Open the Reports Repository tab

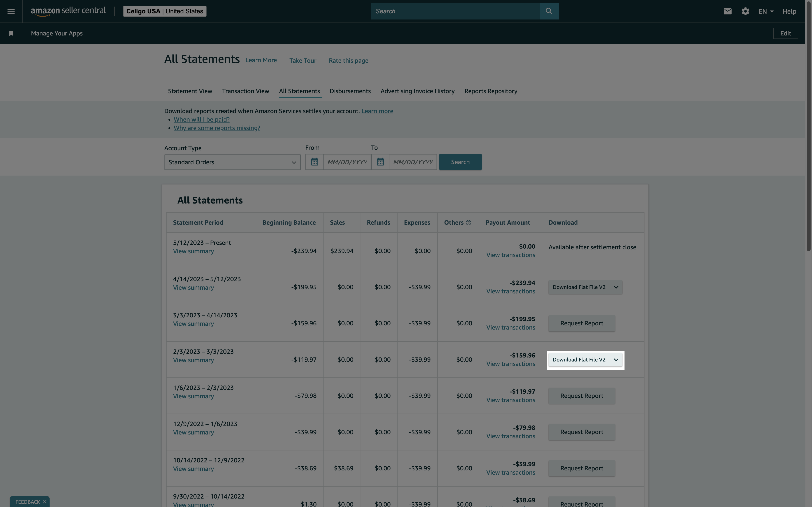pos(491,91)
